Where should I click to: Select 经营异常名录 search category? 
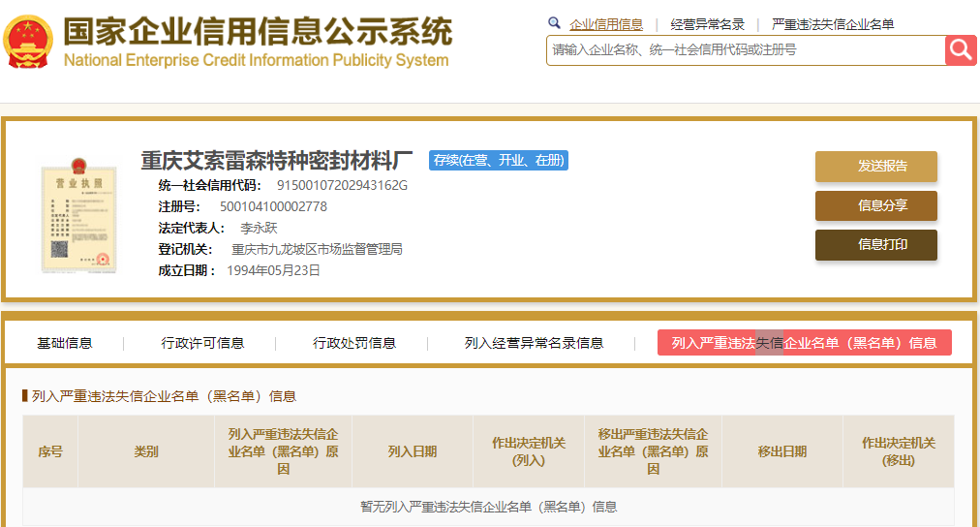tap(708, 24)
